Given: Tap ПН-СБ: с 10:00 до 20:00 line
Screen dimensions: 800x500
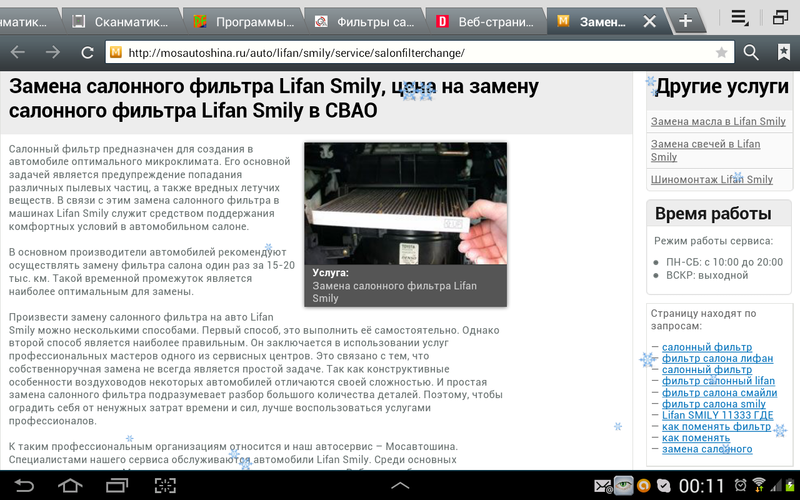Looking at the screenshot, I should tap(724, 262).
